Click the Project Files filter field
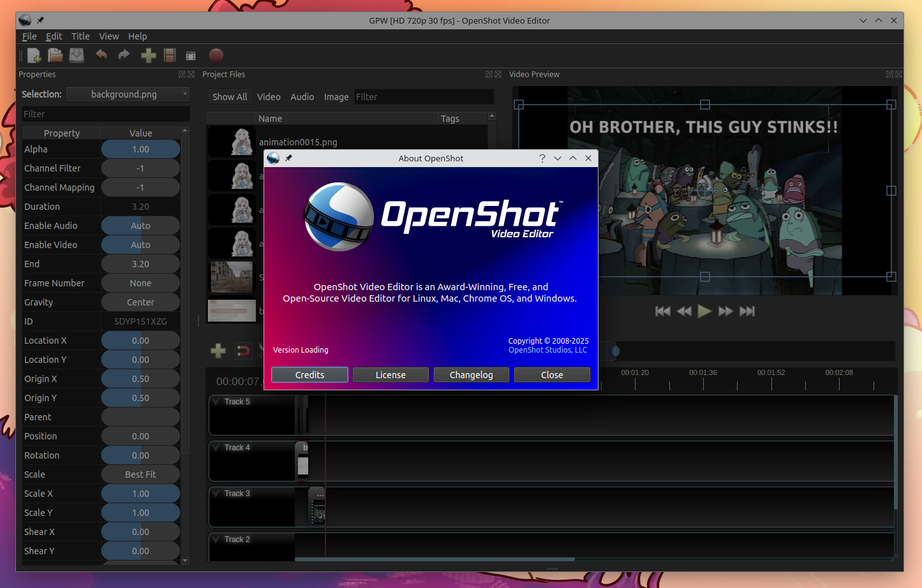The width and height of the screenshot is (922, 588). [424, 97]
